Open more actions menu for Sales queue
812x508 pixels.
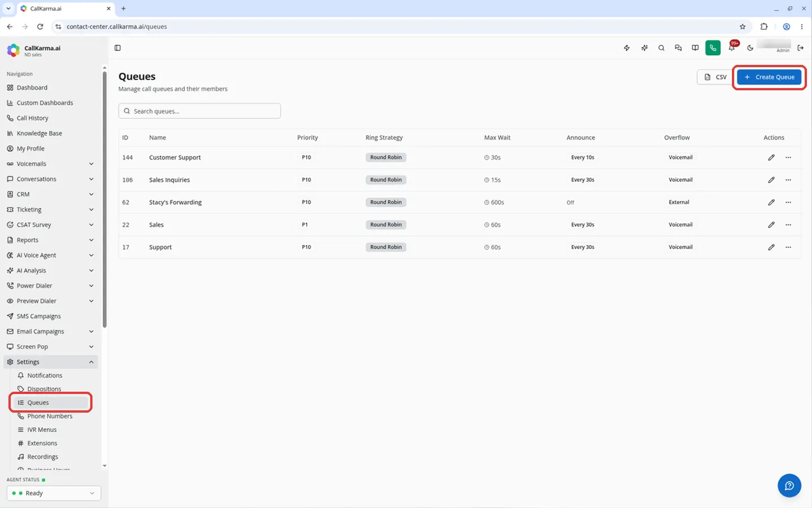(788, 225)
